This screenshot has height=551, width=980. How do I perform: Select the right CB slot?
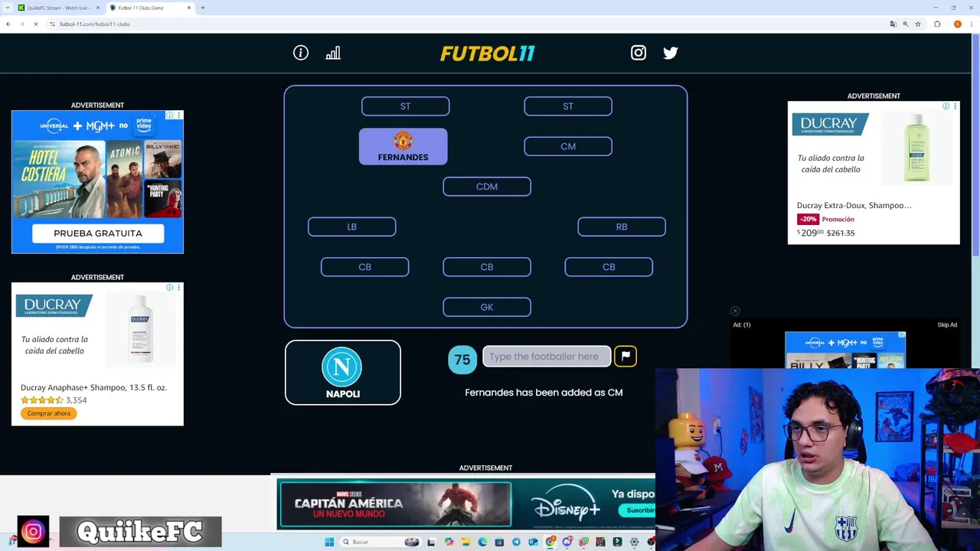609,267
